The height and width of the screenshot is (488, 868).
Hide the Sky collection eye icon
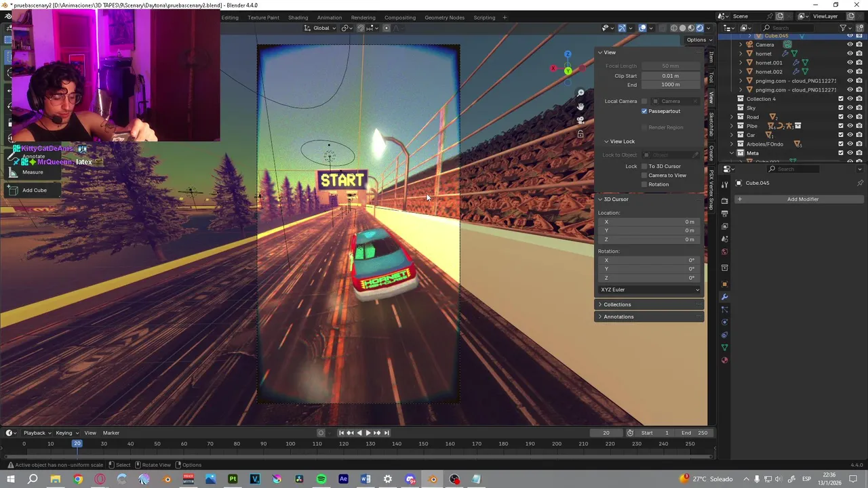pos(850,108)
